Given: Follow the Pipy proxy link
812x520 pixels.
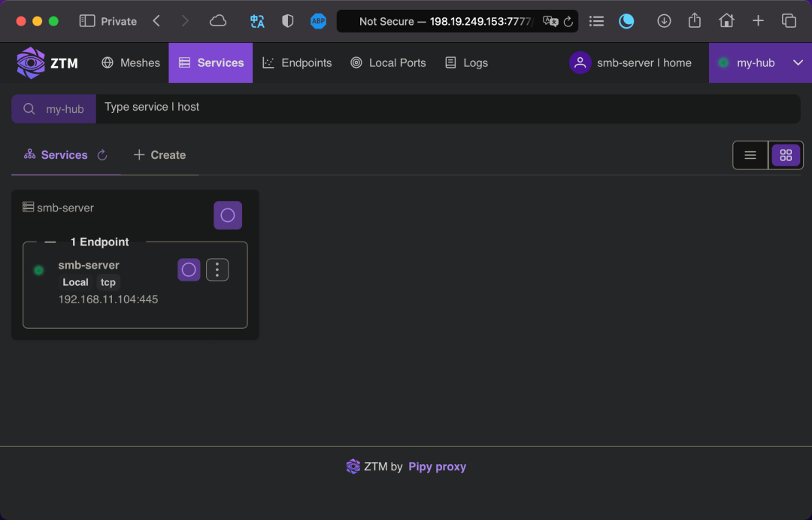Looking at the screenshot, I should (x=437, y=467).
